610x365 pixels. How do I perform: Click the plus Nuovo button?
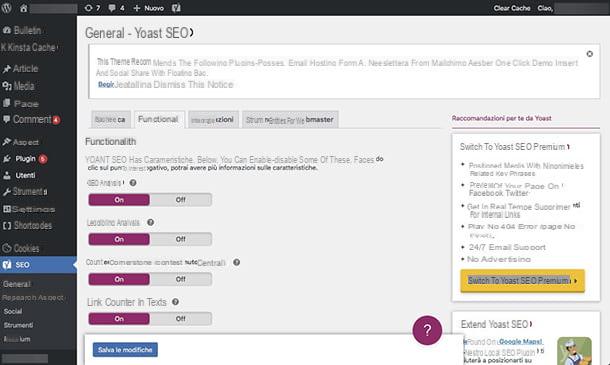[149, 8]
